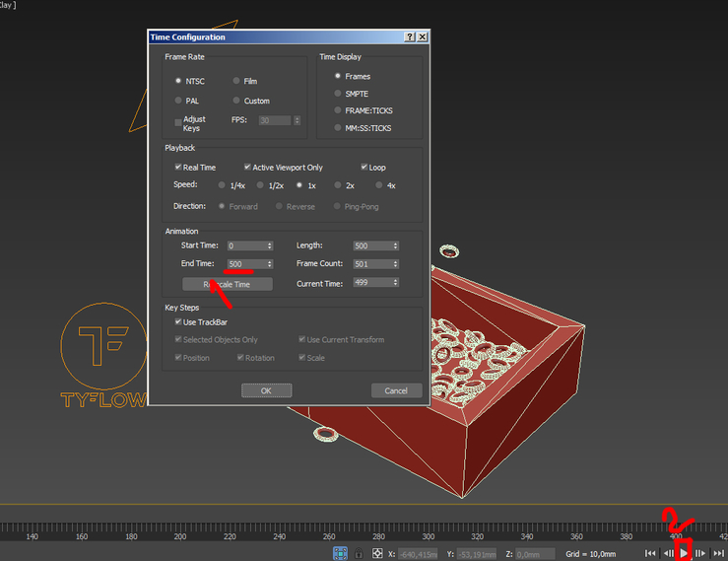Select PAL frame rate
This screenshot has width=728, height=561.
[178, 101]
